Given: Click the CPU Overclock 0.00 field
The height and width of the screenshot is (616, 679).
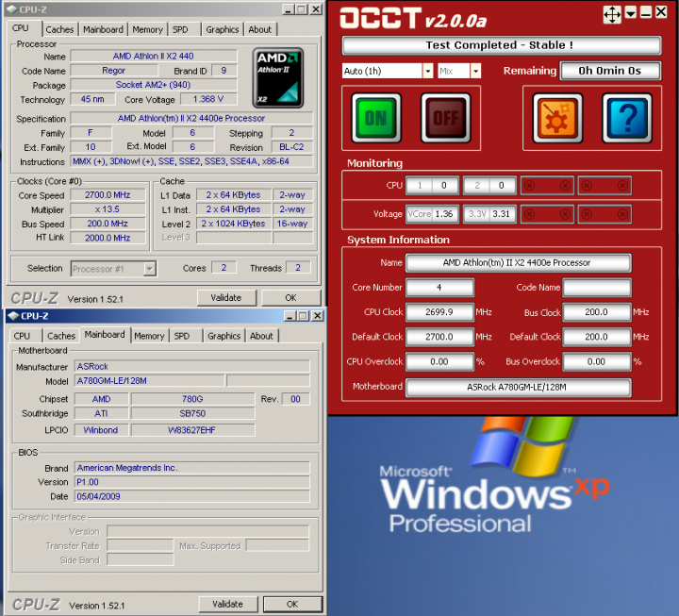Looking at the screenshot, I should pyautogui.click(x=439, y=361).
